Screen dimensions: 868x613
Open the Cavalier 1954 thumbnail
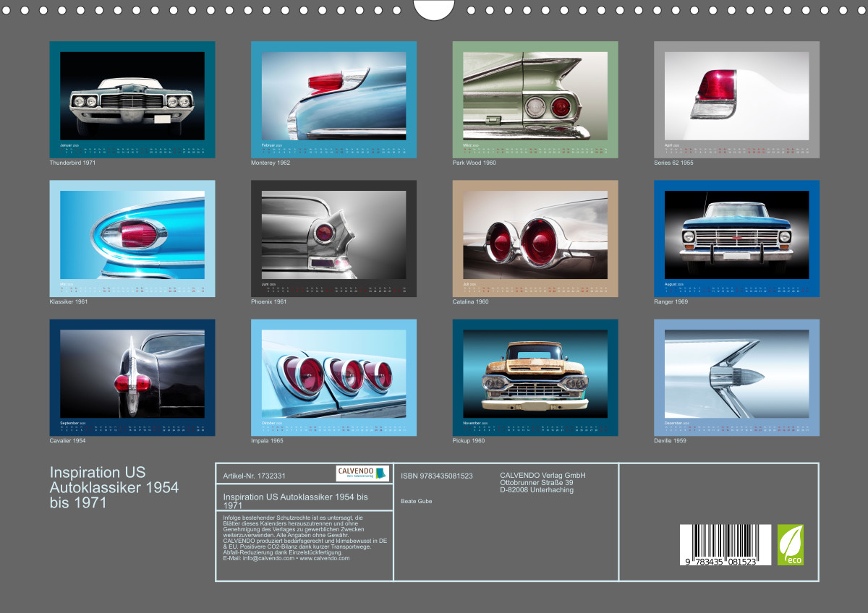132,377
